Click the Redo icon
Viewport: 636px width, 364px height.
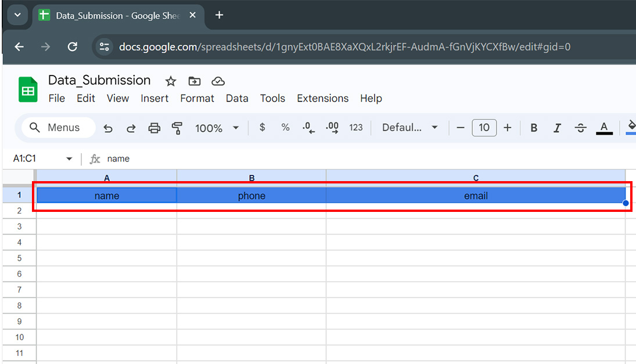coord(131,128)
